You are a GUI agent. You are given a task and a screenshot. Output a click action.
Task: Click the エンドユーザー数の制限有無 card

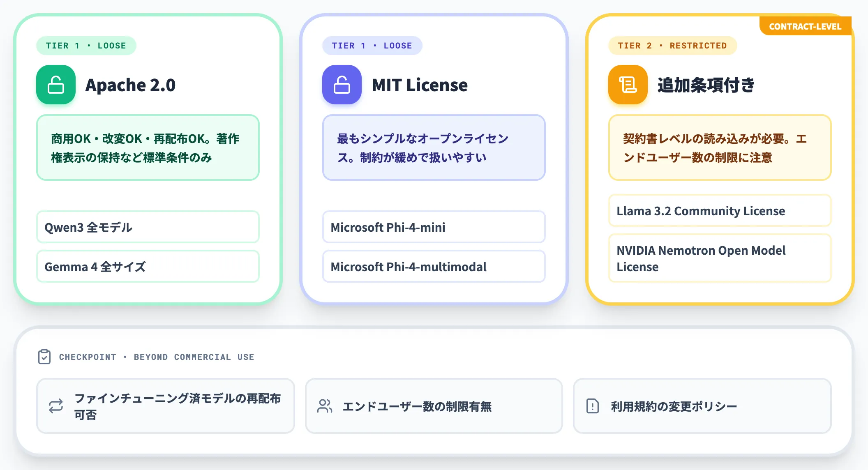click(x=434, y=406)
